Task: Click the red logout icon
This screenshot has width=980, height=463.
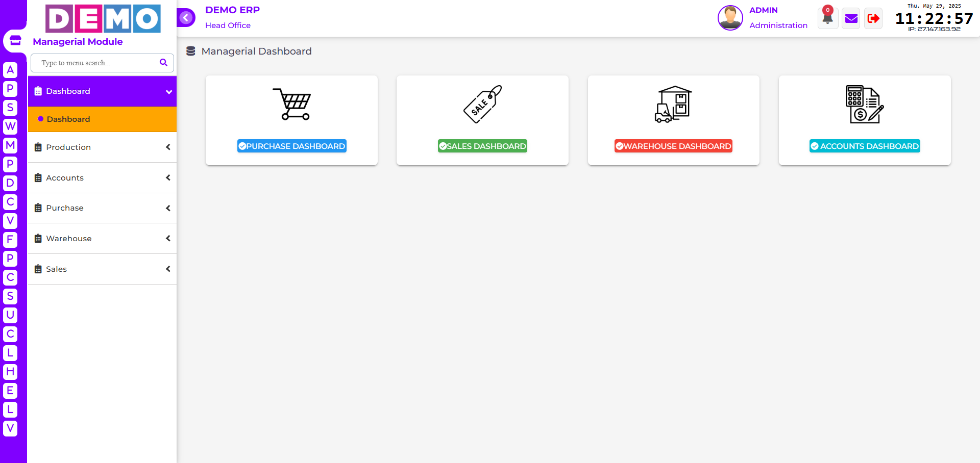Action: 873,19
